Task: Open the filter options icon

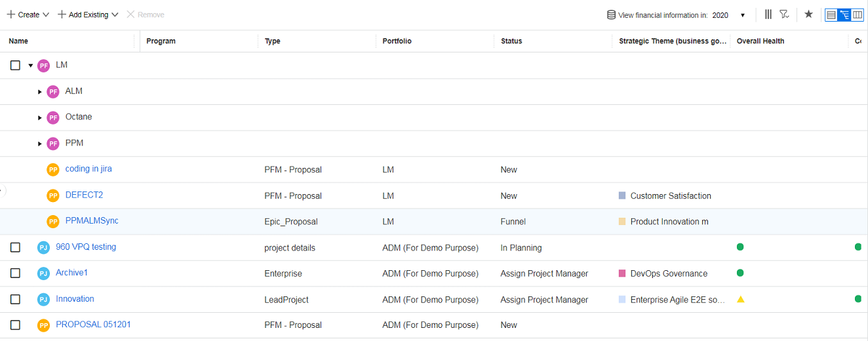Action: [784, 14]
